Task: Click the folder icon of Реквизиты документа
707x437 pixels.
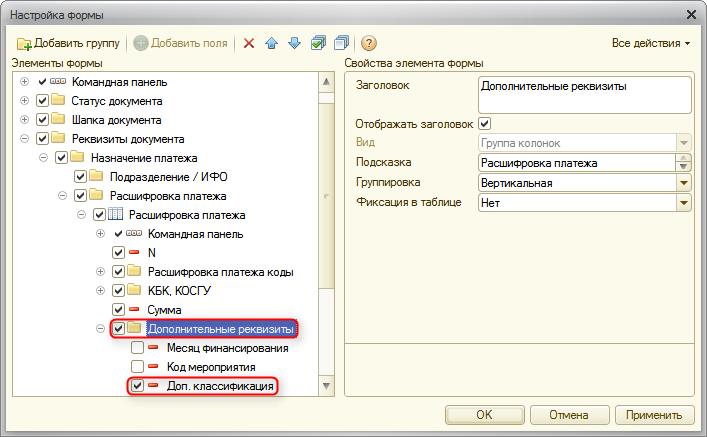Action: pos(58,138)
